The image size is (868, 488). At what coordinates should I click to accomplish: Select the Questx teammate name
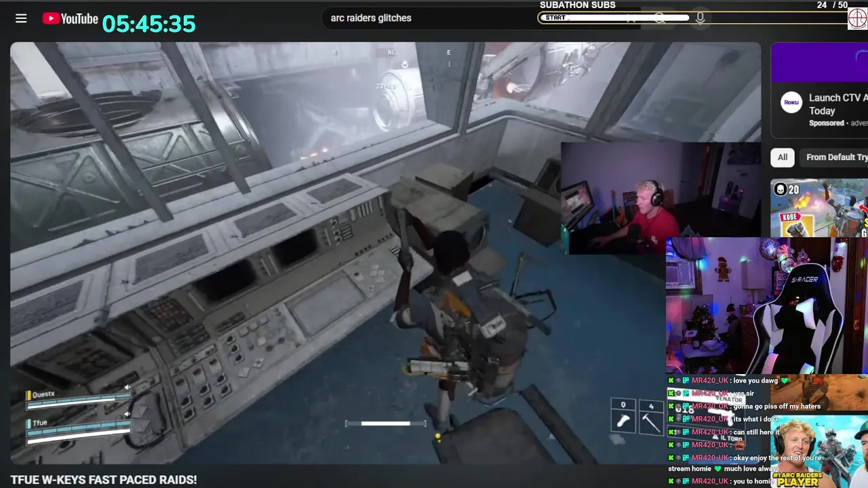pyautogui.click(x=43, y=394)
